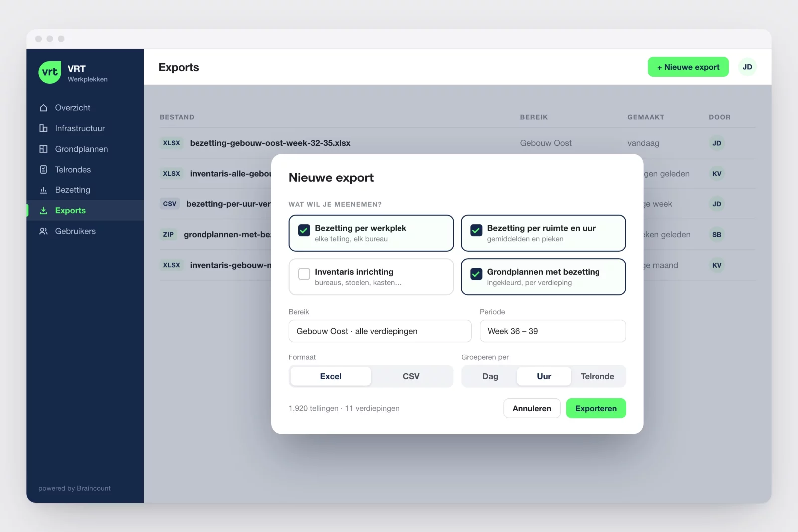Click the KV avatar in 'maand' row
The width and height of the screenshot is (798, 532).
point(717,265)
